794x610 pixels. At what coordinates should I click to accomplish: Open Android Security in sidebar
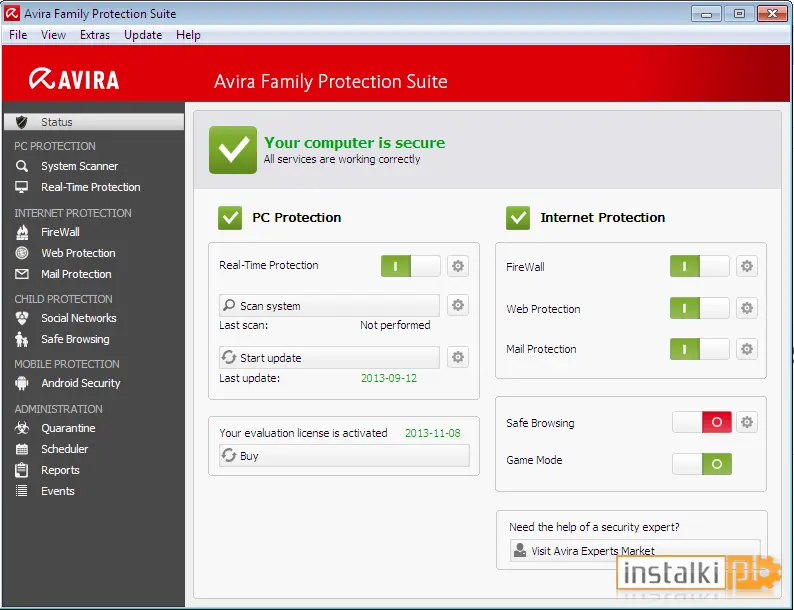click(x=81, y=383)
